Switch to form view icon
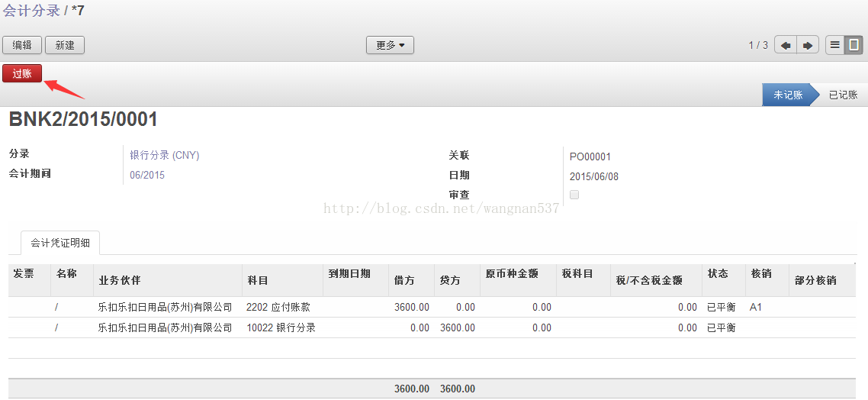This screenshot has width=868, height=400. tap(854, 46)
